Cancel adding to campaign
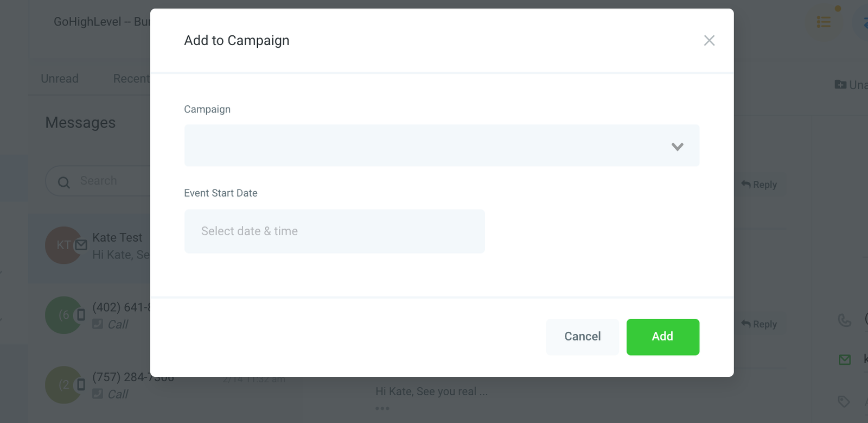The width and height of the screenshot is (868, 423). click(582, 337)
